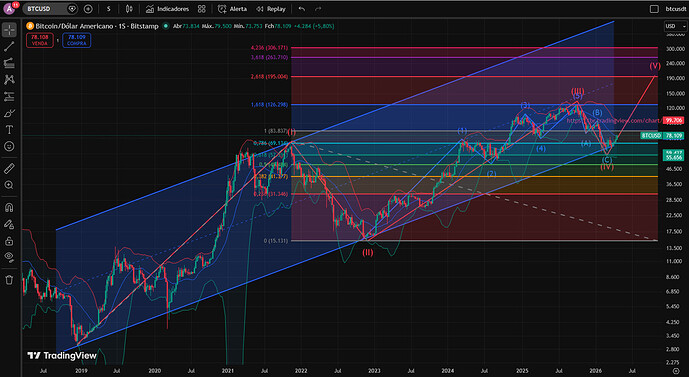Redo the last chart action
This screenshot has height=377, width=689.
319,9
